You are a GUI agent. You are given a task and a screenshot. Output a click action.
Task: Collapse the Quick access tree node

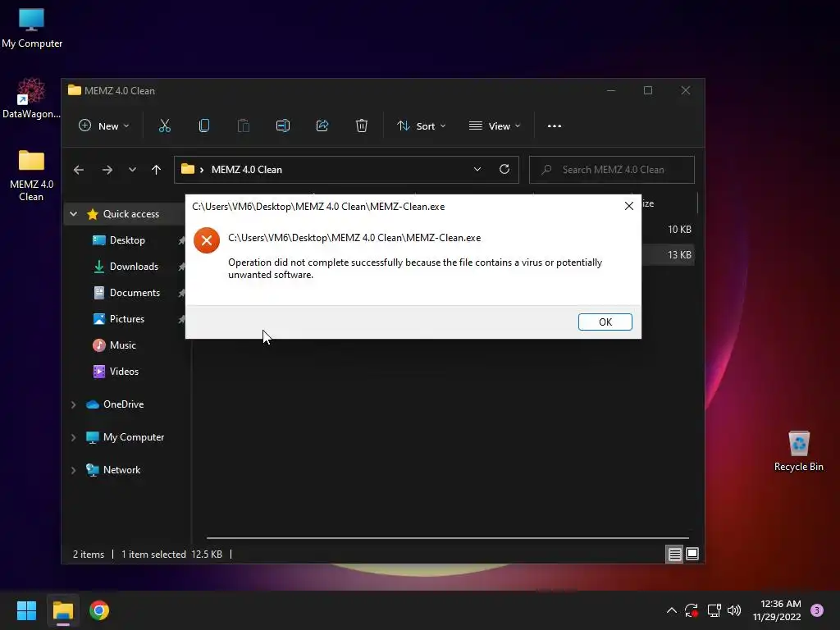[73, 214]
